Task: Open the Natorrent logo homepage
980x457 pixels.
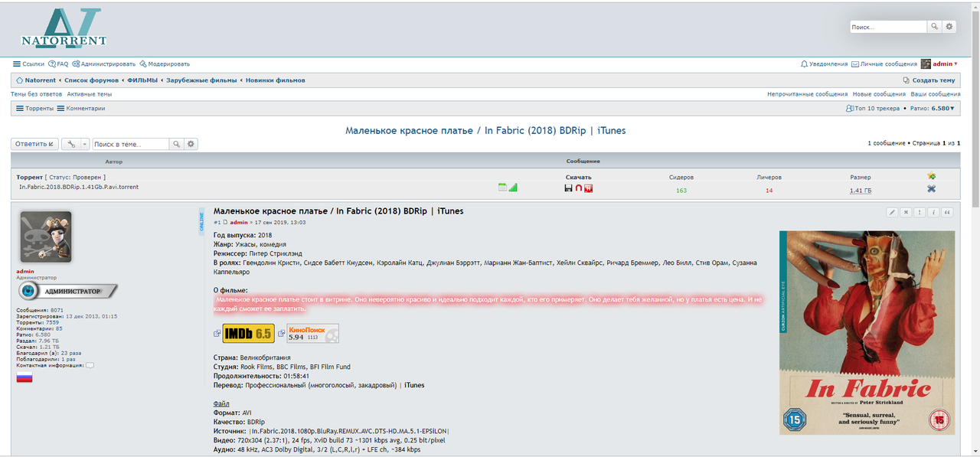Action: (x=63, y=28)
